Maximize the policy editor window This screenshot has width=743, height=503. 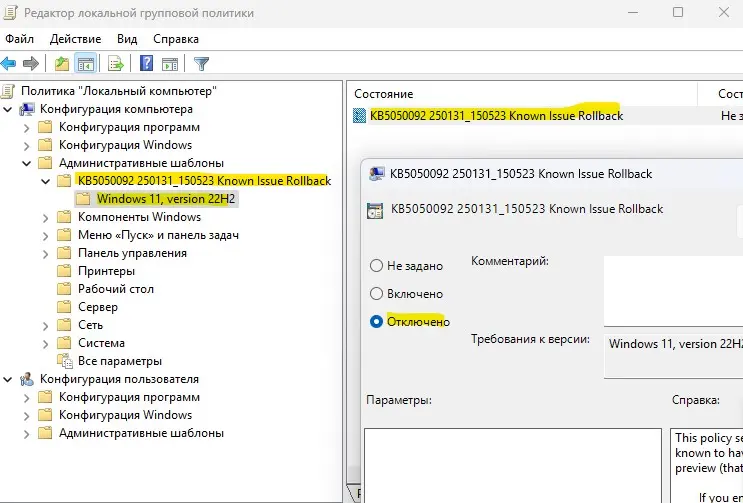coord(678,12)
